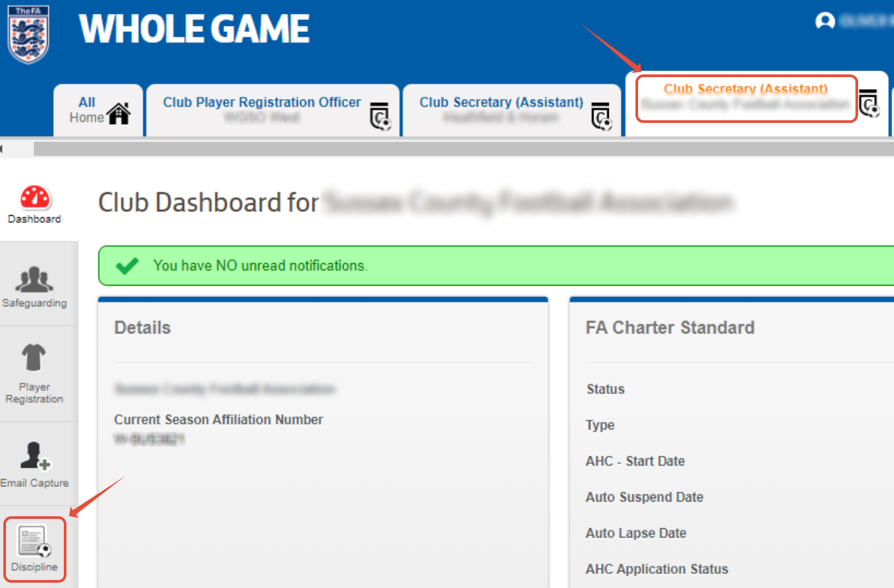The height and width of the screenshot is (588, 894).
Task: Click the 'Auto Lapse Date' label
Action: [636, 533]
